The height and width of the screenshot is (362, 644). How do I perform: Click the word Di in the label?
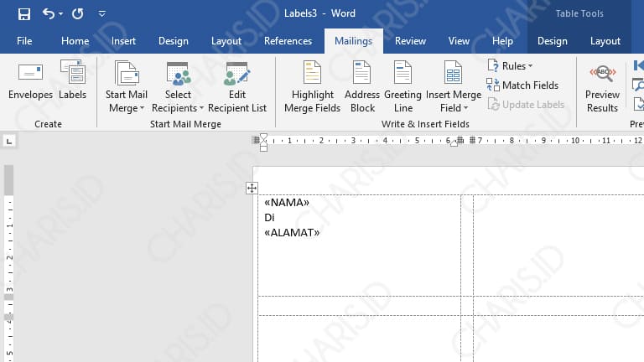click(x=269, y=218)
